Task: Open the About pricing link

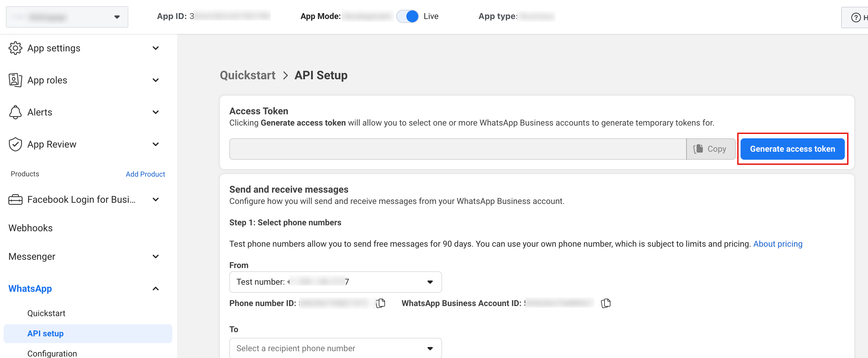Action: (x=778, y=244)
